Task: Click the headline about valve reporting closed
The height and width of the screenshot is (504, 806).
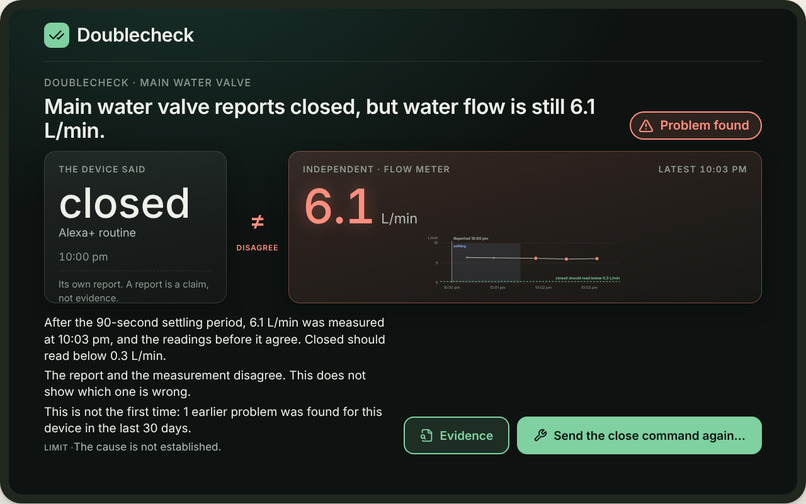Action: click(x=320, y=119)
